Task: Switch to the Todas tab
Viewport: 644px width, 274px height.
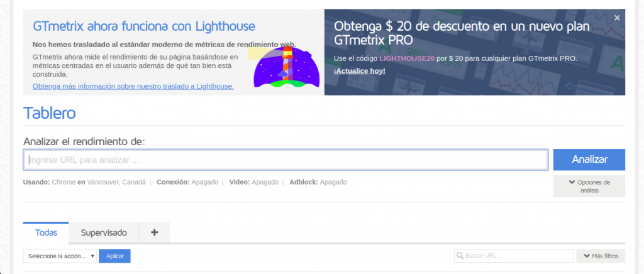Action: (x=46, y=233)
